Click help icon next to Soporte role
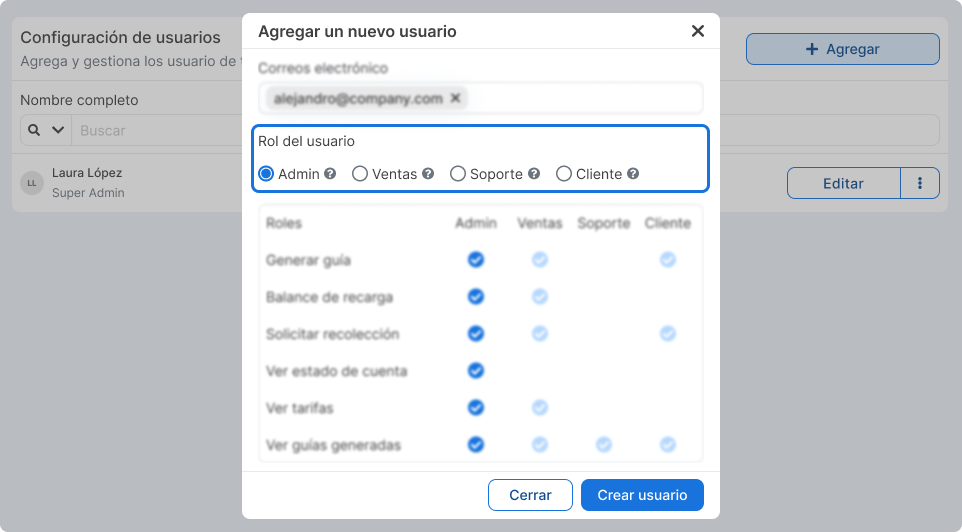Screen dimensions: 962x532 tap(534, 174)
